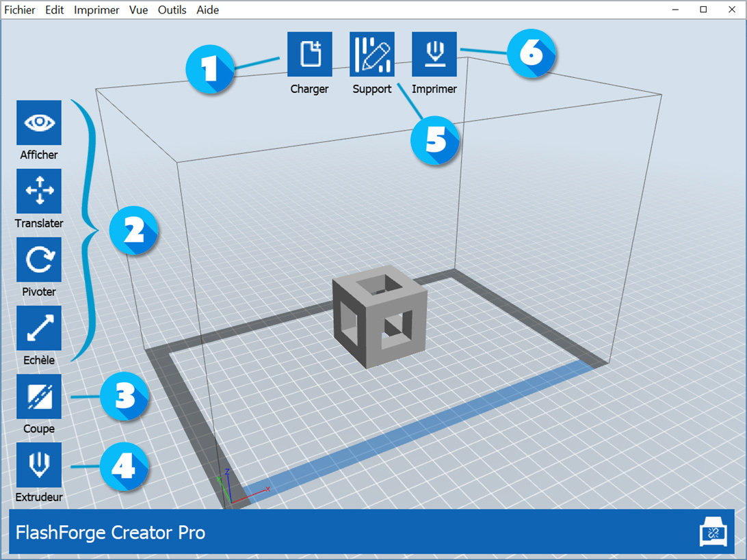This screenshot has width=747, height=560.
Task: Open the Imprimer menu in menu bar
Action: [96, 10]
